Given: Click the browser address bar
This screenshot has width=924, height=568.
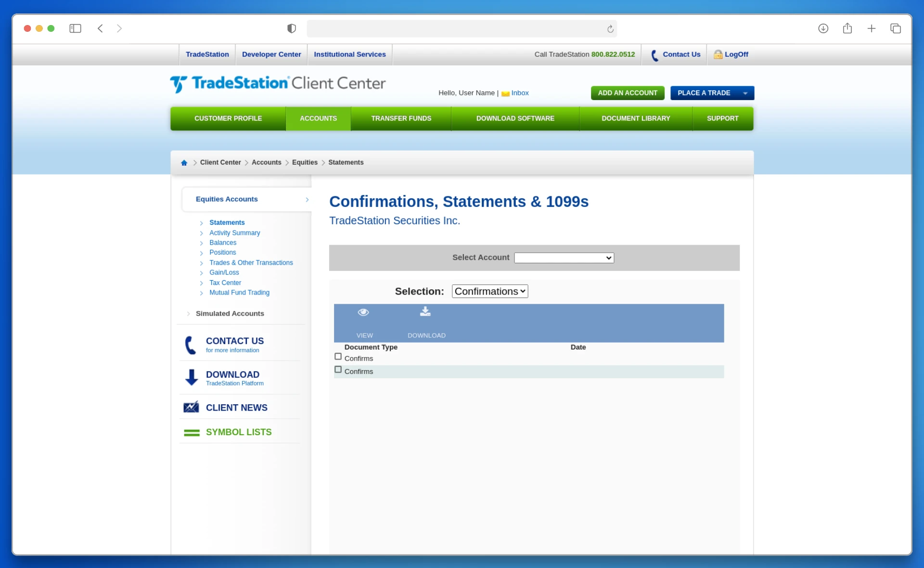Looking at the screenshot, I should coord(457,29).
